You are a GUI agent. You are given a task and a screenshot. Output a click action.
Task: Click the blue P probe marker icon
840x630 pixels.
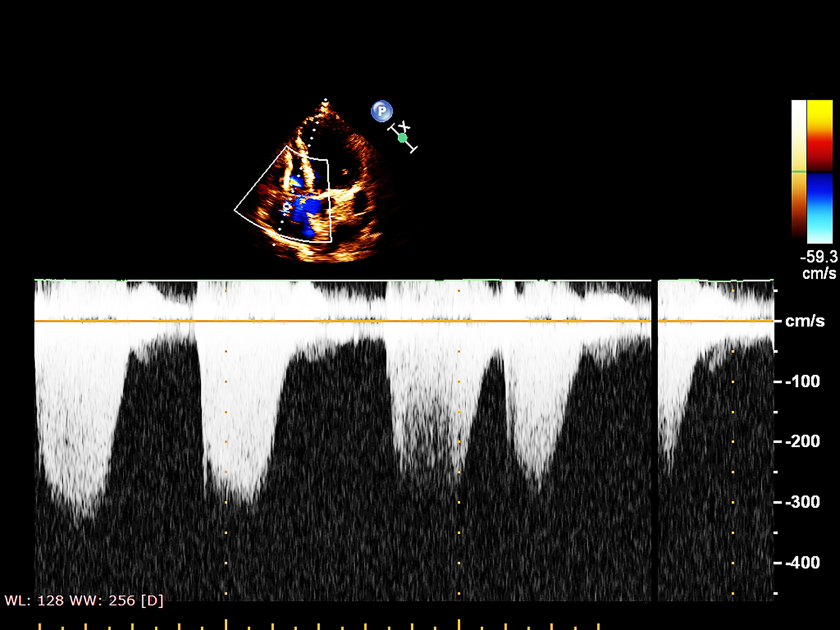pyautogui.click(x=381, y=111)
